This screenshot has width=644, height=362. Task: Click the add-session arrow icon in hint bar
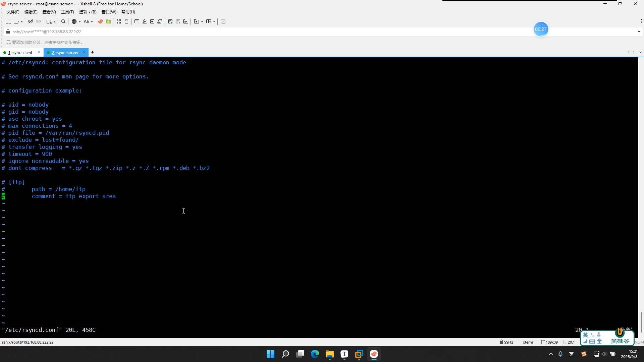click(8, 43)
